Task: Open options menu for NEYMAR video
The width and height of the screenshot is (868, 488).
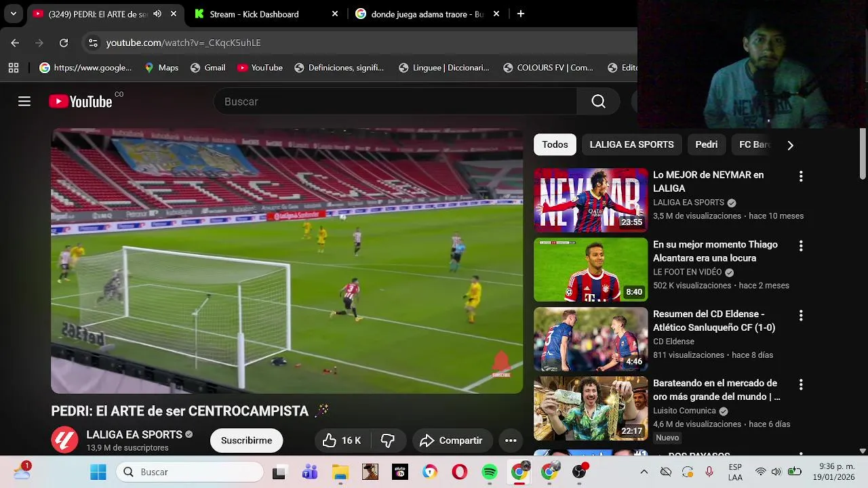Action: (x=801, y=176)
